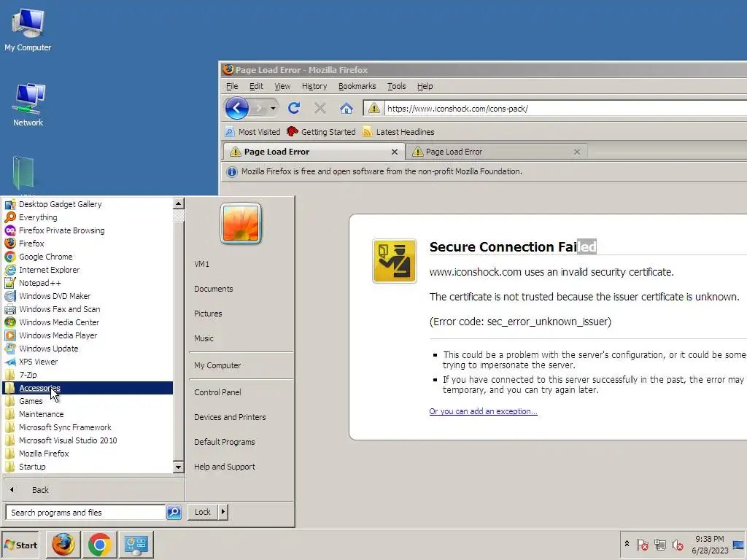
Task: Open the View menu
Action: pyautogui.click(x=282, y=86)
